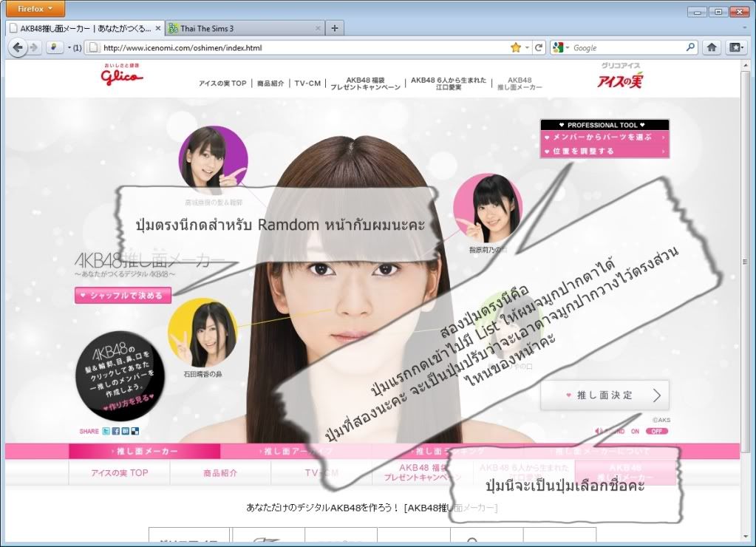Open AKB48 推し面メーカー in the header navigation
Screen dimensions: 756x547
(520, 84)
